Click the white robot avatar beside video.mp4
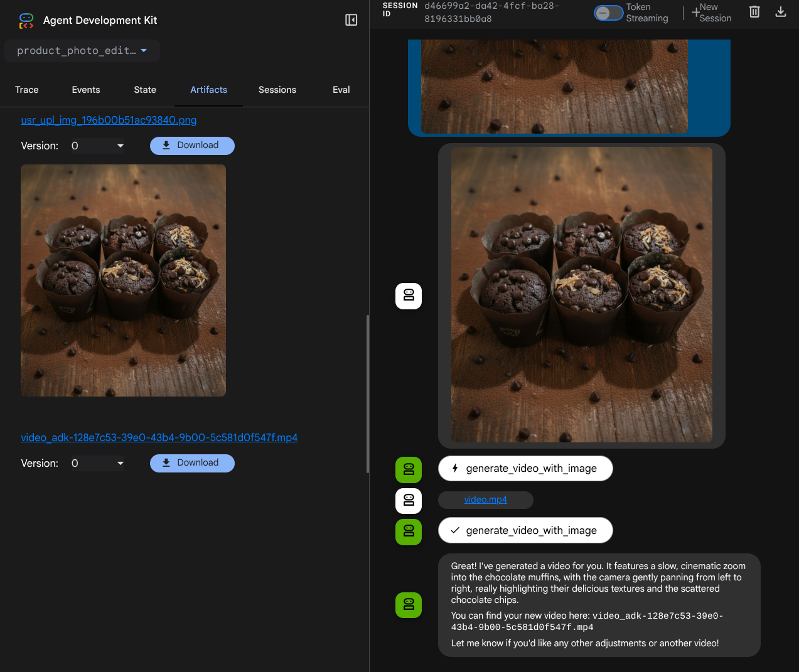 [409, 501]
